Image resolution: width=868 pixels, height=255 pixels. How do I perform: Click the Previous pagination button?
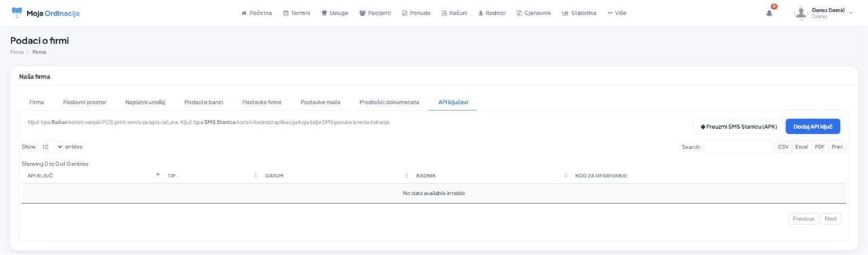pos(804,219)
